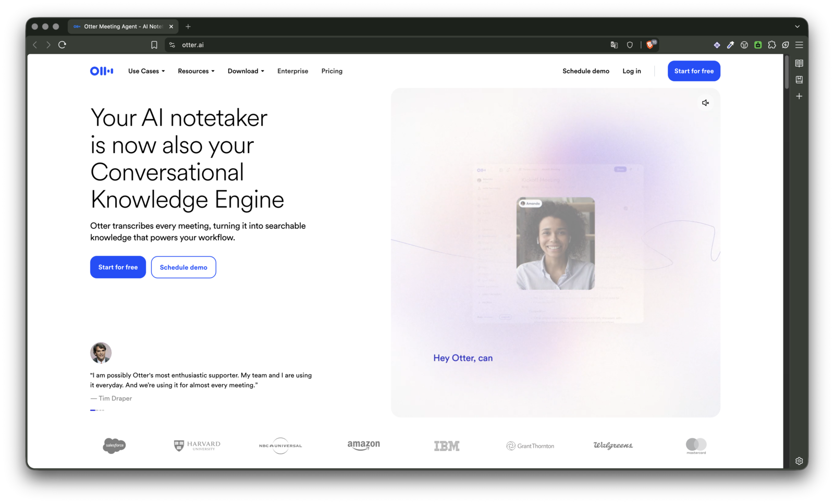Open sidebar settings gear icon

click(x=799, y=461)
